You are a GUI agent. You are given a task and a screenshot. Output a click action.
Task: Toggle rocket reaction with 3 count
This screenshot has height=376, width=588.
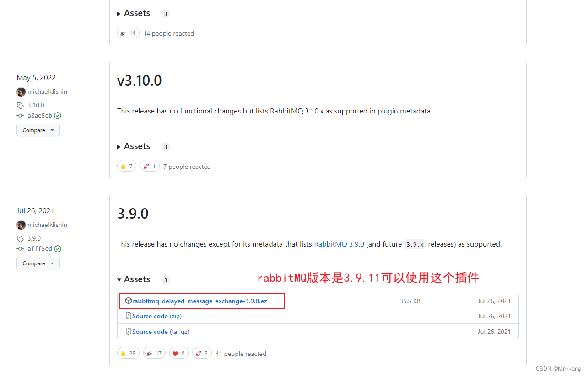(x=202, y=353)
